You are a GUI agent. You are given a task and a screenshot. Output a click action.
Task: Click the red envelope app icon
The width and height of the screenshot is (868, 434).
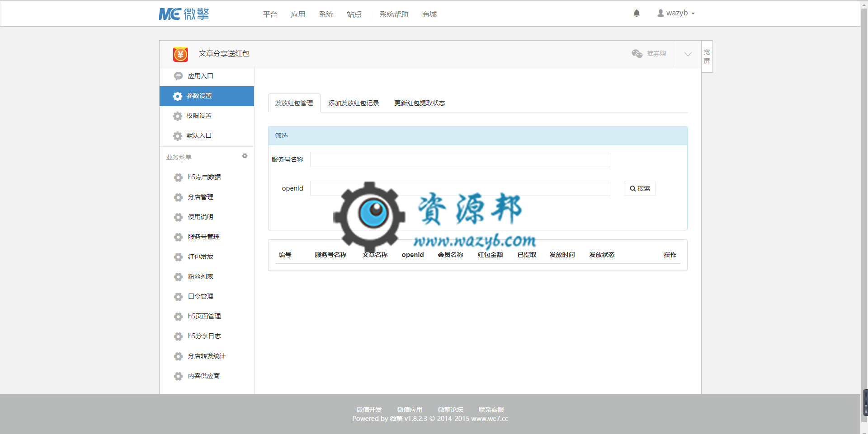pyautogui.click(x=180, y=54)
